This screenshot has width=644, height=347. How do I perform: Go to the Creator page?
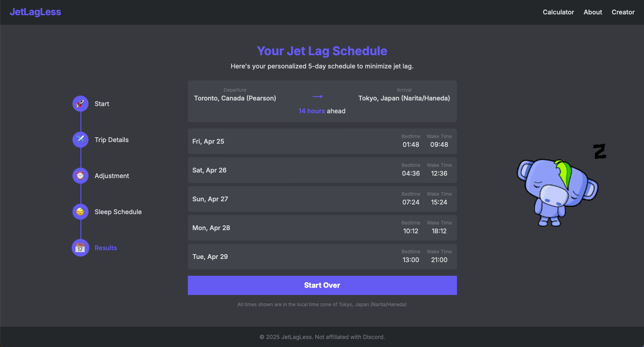click(623, 12)
